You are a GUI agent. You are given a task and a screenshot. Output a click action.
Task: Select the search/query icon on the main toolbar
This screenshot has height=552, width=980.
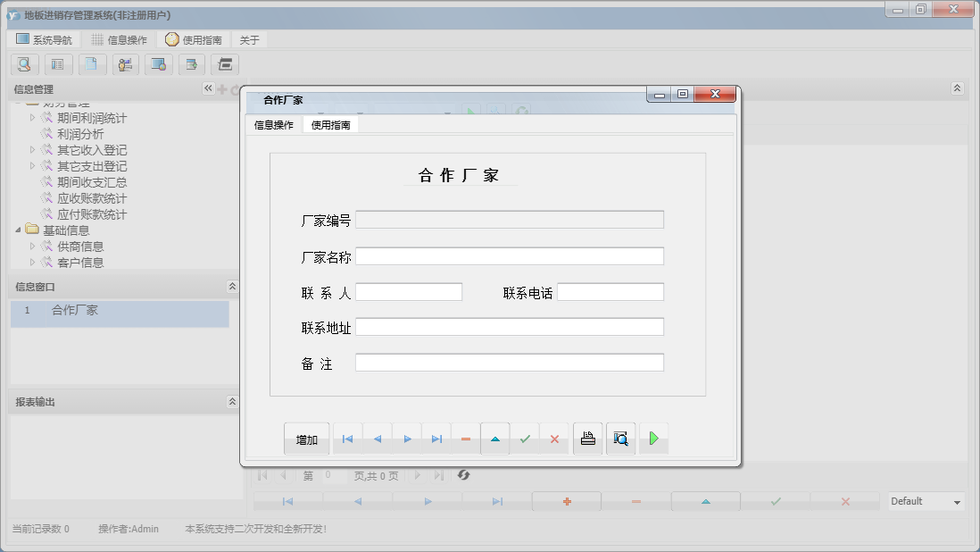point(24,64)
